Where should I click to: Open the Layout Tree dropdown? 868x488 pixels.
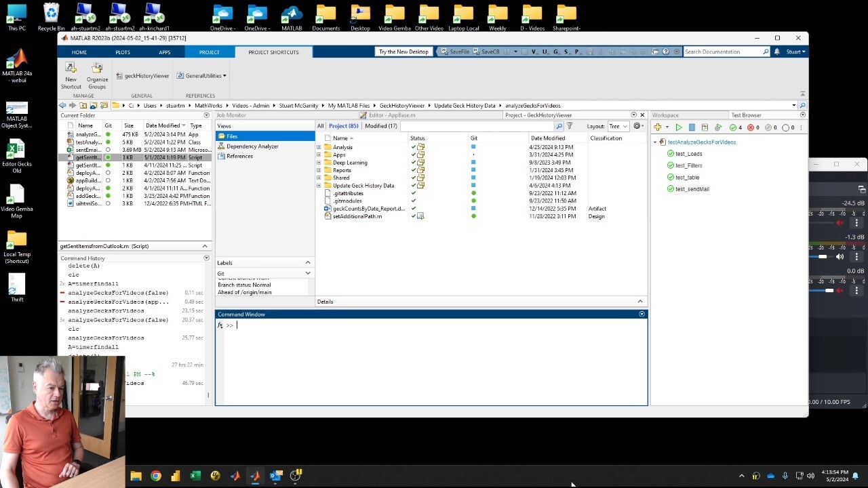pyautogui.click(x=618, y=126)
